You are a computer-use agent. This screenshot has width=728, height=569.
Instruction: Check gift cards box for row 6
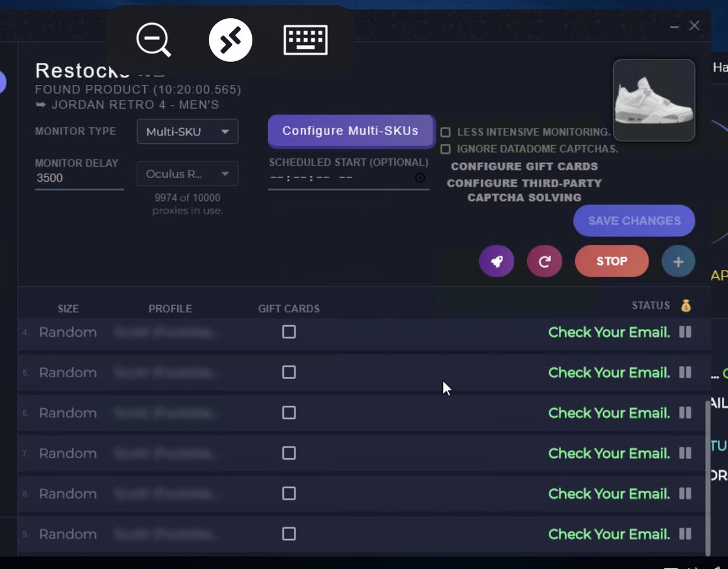tap(289, 412)
